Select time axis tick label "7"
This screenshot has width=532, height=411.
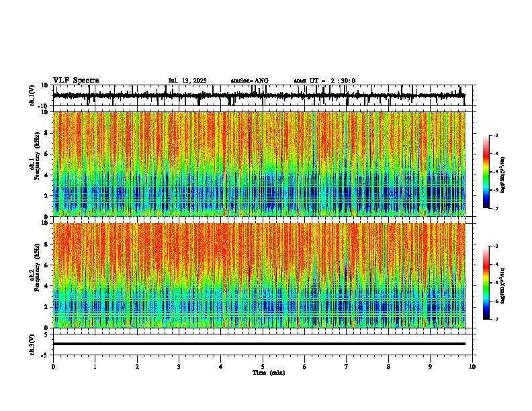pos(347,367)
